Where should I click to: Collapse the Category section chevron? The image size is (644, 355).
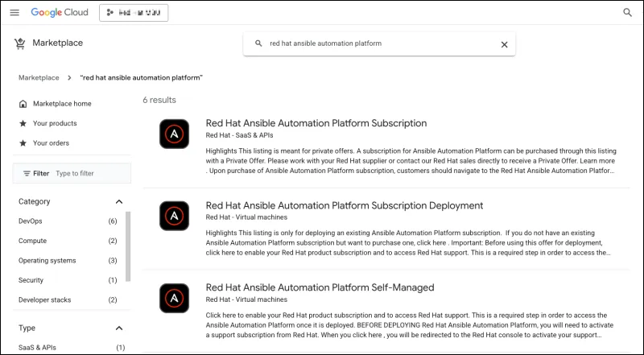(119, 201)
